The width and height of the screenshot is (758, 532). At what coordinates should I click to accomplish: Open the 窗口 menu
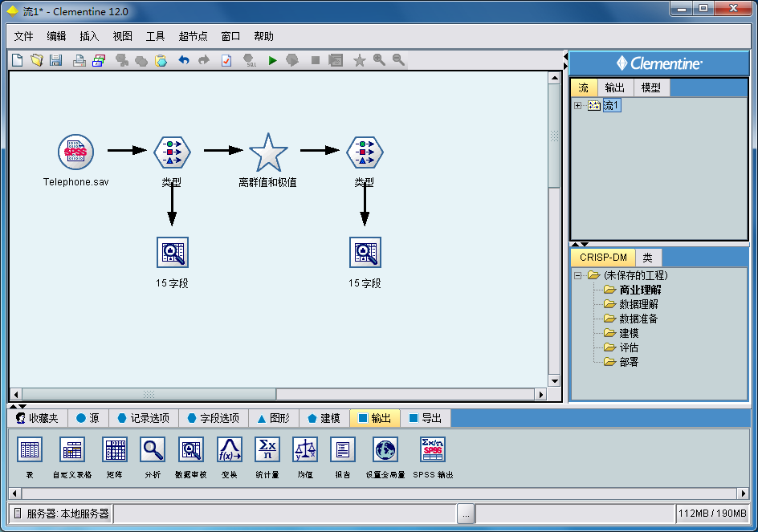pyautogui.click(x=230, y=36)
